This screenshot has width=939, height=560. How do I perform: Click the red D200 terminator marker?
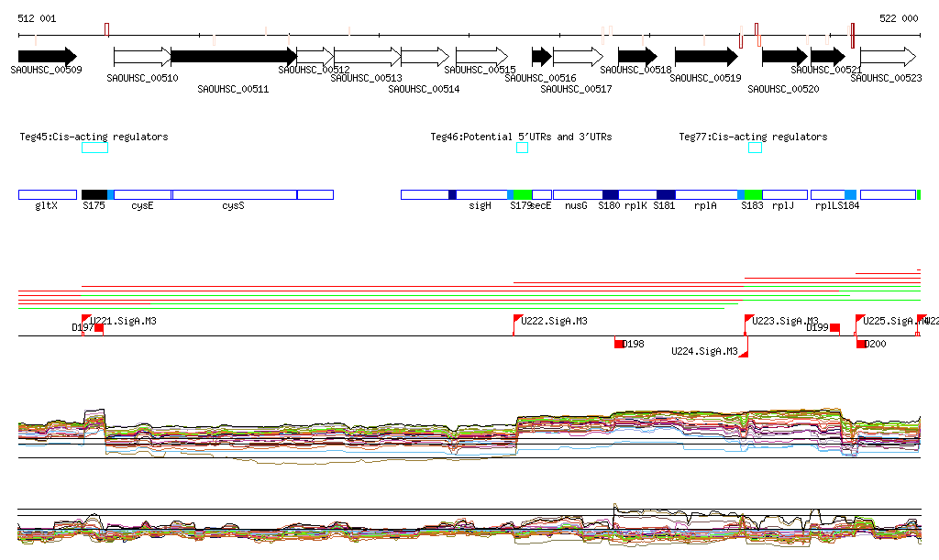[x=861, y=343]
